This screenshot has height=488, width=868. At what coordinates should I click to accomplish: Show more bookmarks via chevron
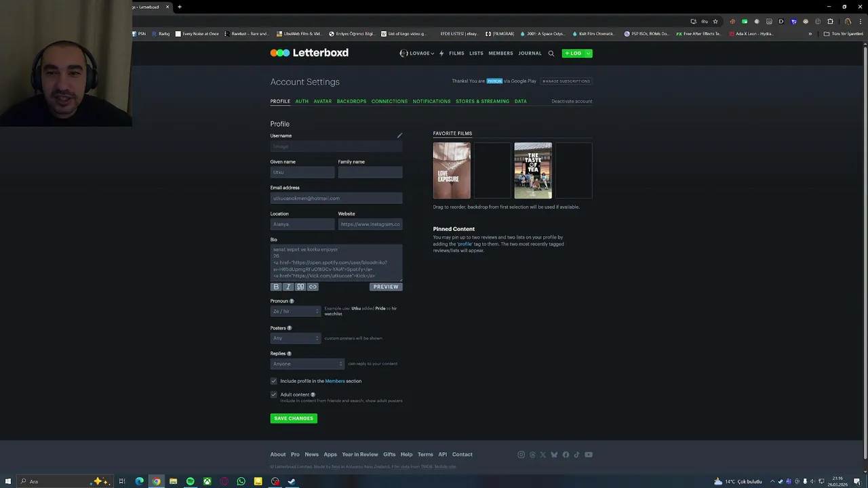tap(810, 34)
